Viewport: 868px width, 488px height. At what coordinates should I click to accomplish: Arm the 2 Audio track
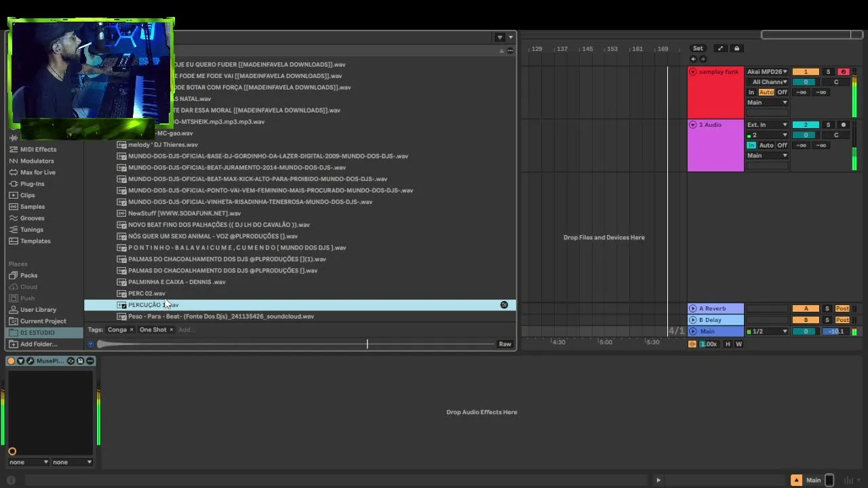point(844,125)
